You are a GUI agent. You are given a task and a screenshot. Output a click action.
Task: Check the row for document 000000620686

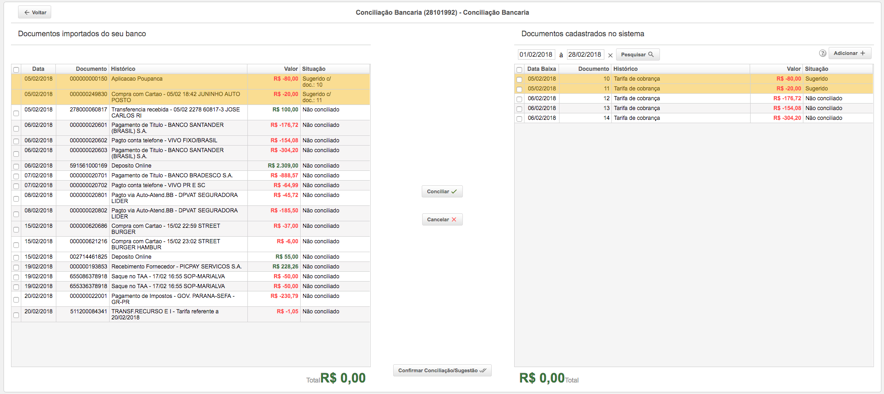pyautogui.click(x=16, y=229)
